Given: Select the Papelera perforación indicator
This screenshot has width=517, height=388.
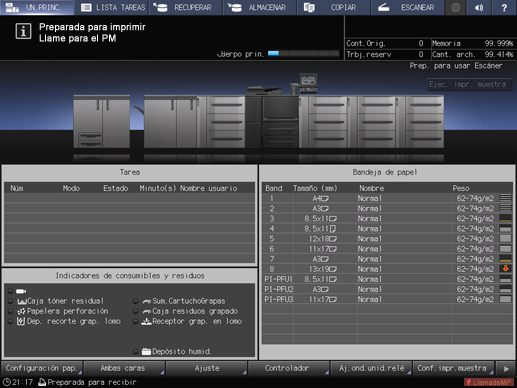Looking at the screenshot, I should pos(62,311).
